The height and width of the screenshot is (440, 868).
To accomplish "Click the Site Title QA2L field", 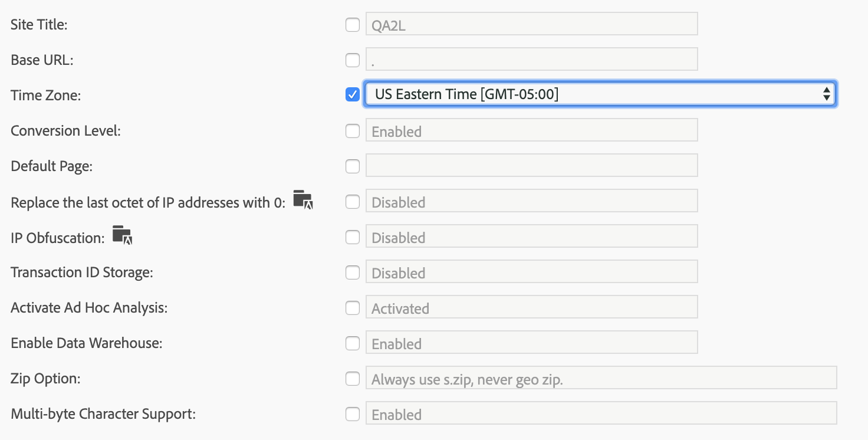I will click(x=532, y=24).
